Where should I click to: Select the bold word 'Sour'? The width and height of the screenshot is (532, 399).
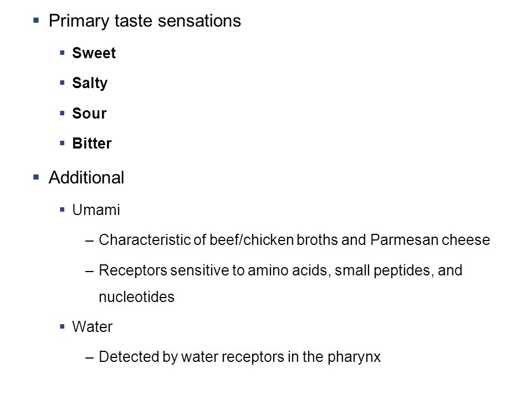point(89,113)
